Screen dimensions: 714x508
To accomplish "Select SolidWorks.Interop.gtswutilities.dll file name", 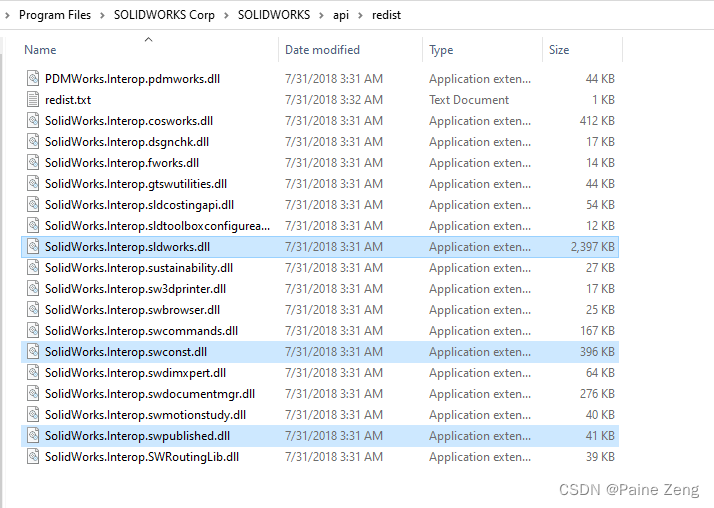I will [x=136, y=183].
